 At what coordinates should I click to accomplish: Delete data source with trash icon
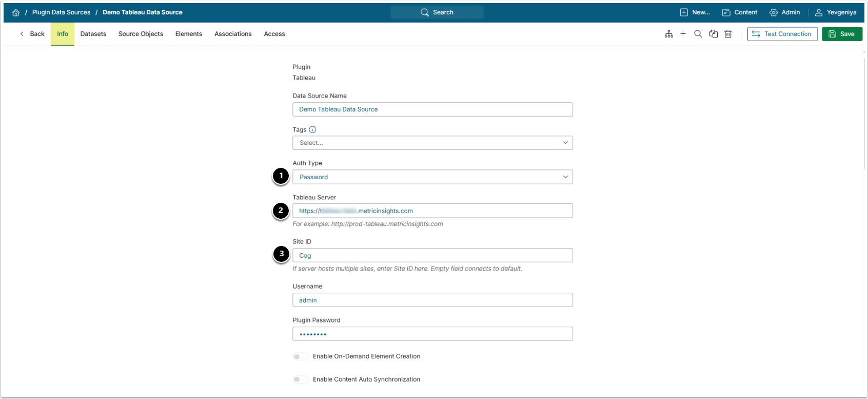pyautogui.click(x=728, y=34)
